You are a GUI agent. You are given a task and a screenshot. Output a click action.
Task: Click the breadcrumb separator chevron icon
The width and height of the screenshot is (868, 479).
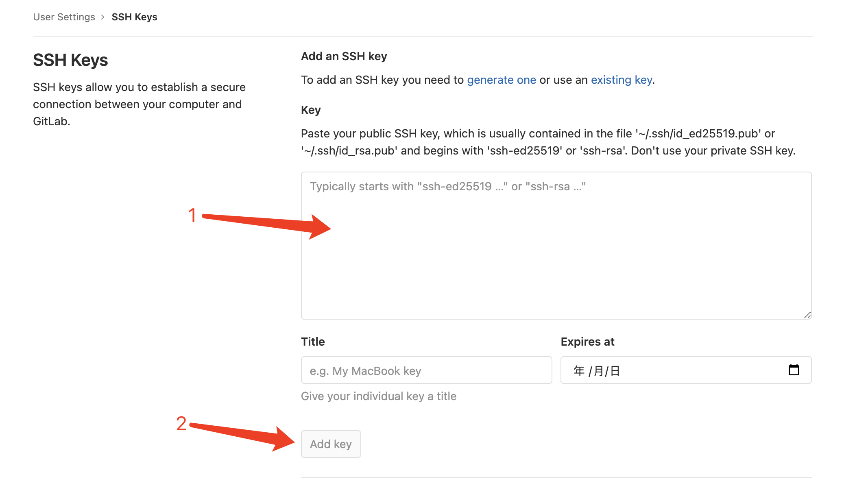click(103, 17)
